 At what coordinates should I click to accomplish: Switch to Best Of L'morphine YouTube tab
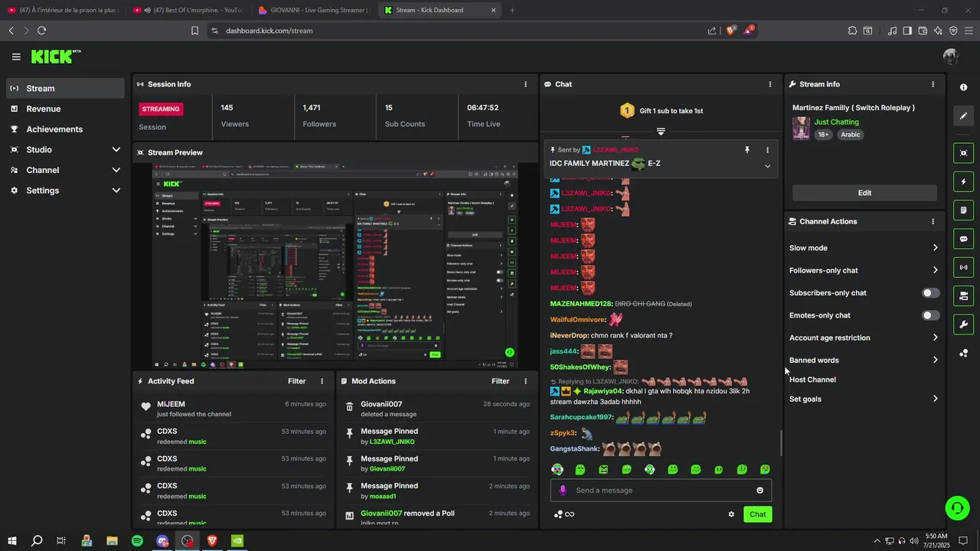188,10
